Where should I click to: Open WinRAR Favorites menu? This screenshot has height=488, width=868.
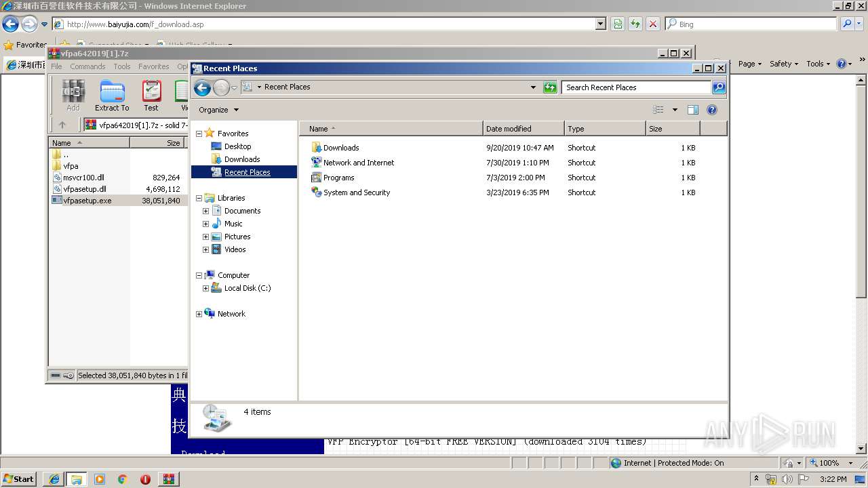(154, 66)
